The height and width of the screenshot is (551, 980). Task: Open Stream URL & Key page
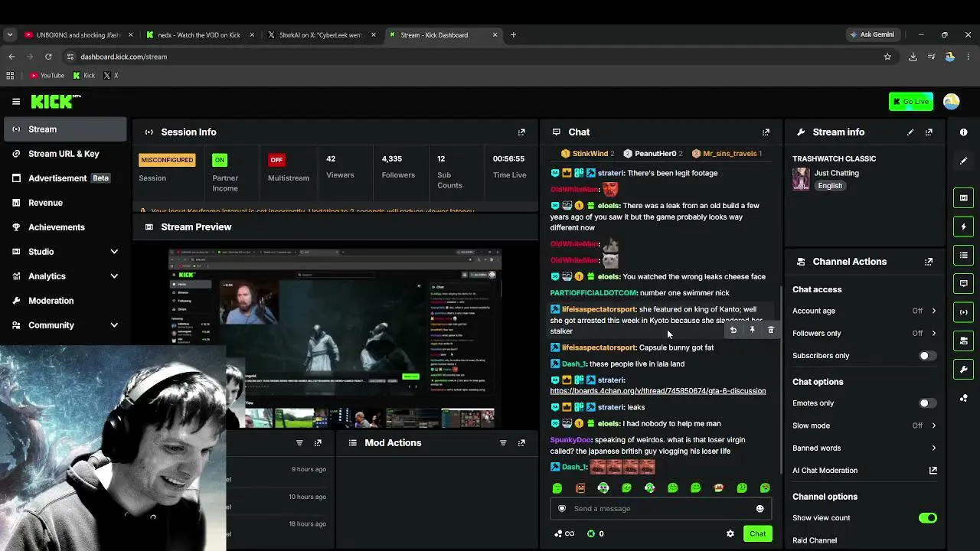[x=65, y=154]
